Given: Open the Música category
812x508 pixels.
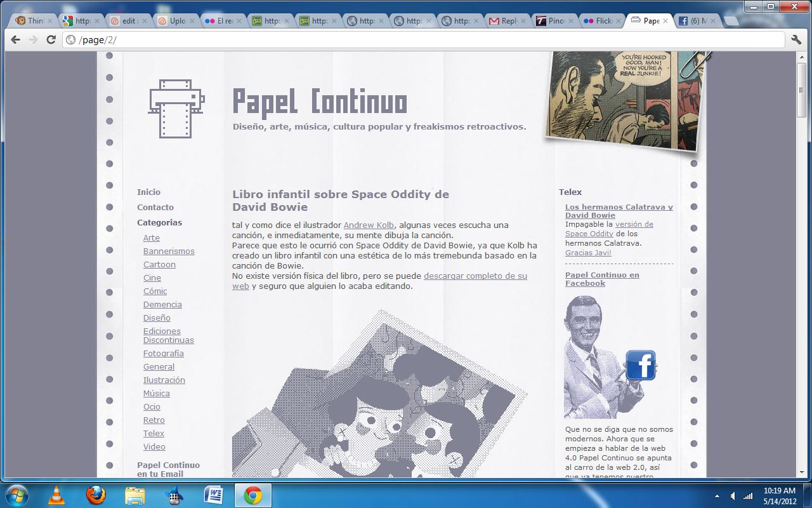Looking at the screenshot, I should tap(156, 393).
